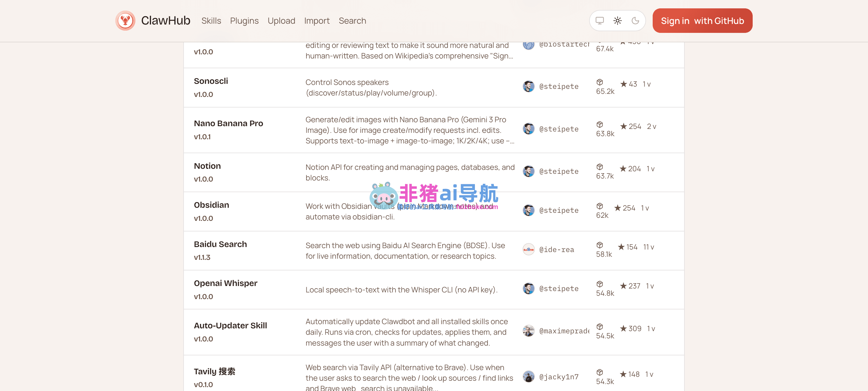868x391 pixels.
Task: Click the @jacky1n7 avatar icon
Action: (x=528, y=377)
